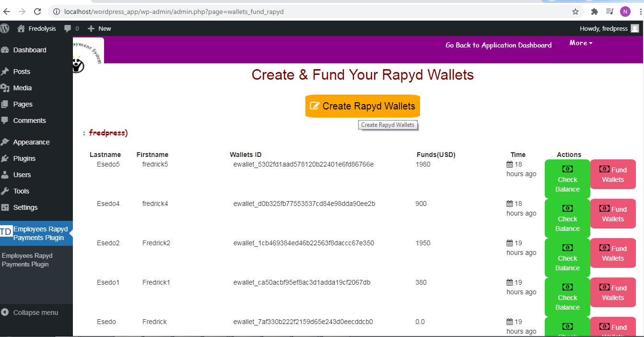Open Employees Rapyd Payments Plugin submenu link

point(27,260)
